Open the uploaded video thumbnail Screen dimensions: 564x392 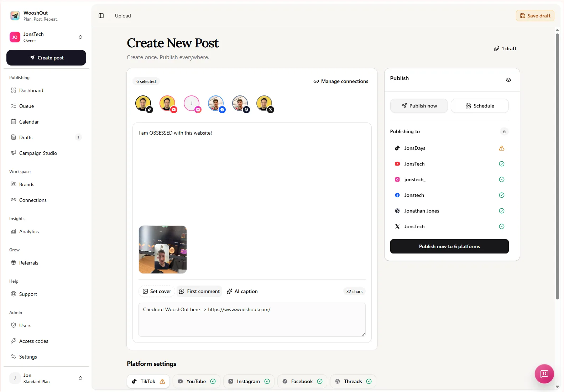click(163, 250)
